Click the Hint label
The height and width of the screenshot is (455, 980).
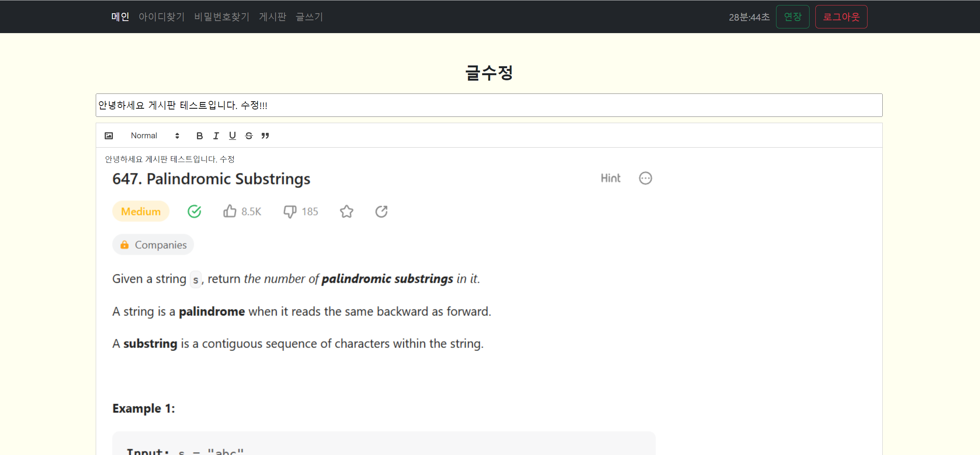[610, 178]
